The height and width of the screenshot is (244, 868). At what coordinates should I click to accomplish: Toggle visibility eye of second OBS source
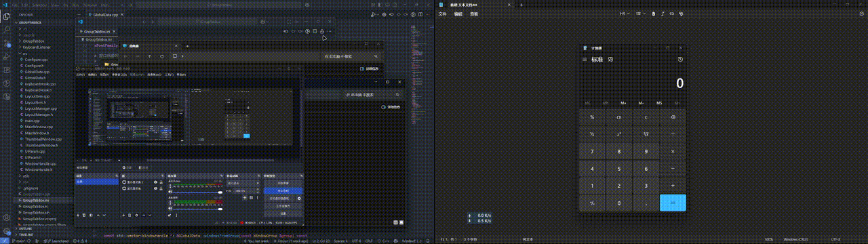pos(156,188)
